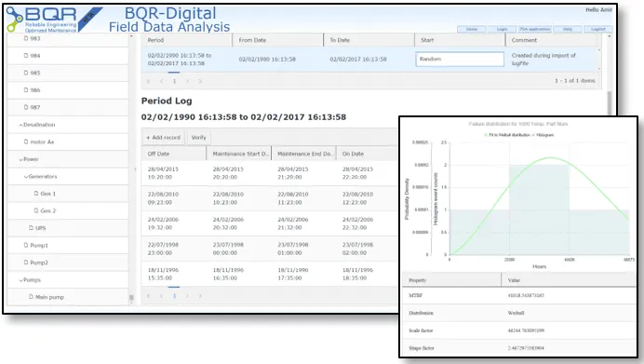Screen dimensions: 644x364
Task: Click the left tree panel scrollbar thumb
Action: pyautogui.click(x=131, y=298)
